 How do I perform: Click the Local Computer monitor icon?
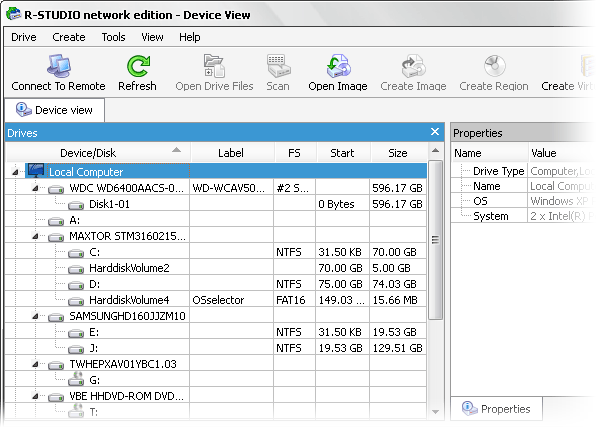click(36, 170)
